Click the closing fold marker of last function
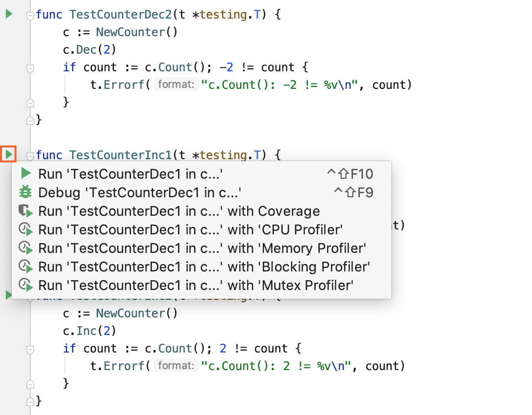Viewport: 532px width, 415px height. pyautogui.click(x=30, y=402)
